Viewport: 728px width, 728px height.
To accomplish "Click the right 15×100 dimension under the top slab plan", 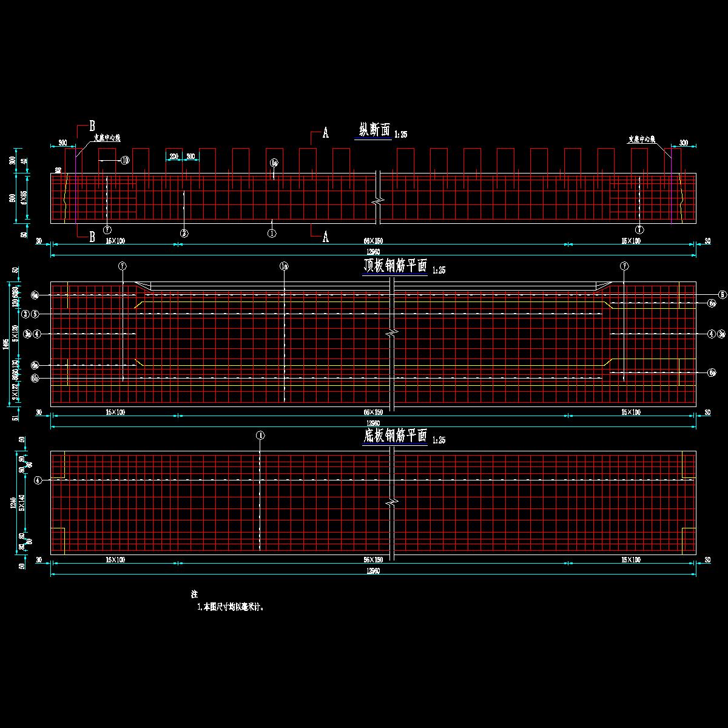I will coord(630,412).
